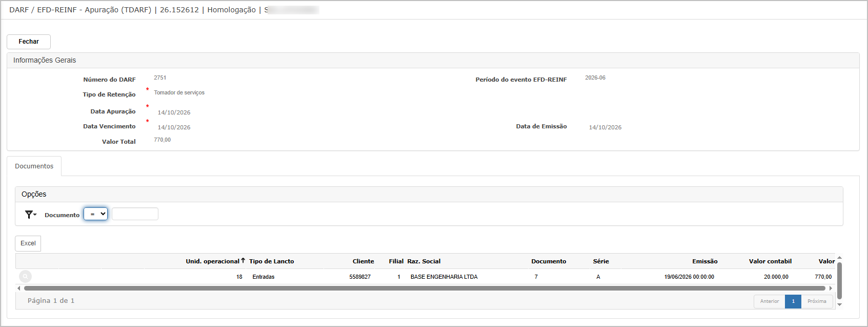Click client number 5589827
This screenshot has width=868, height=327.
point(360,277)
